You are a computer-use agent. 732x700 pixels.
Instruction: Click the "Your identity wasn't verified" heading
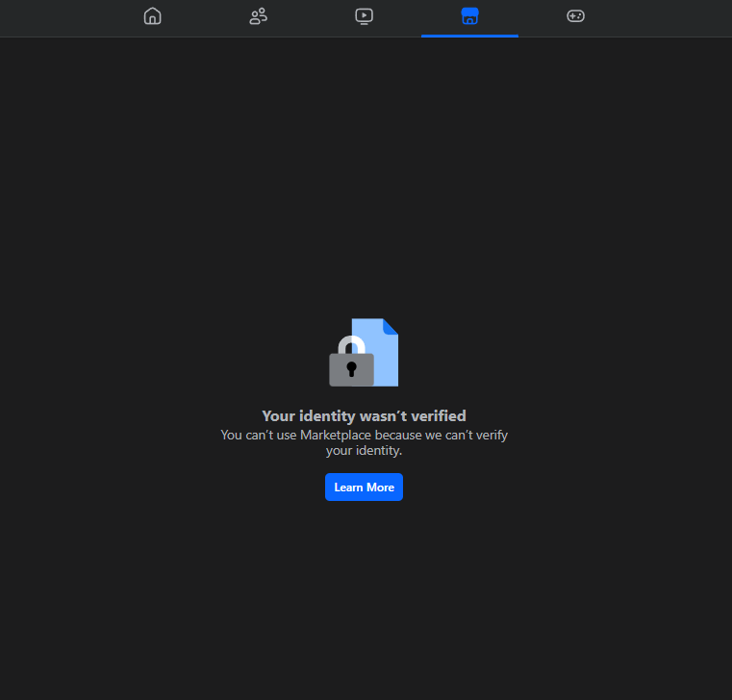(x=364, y=415)
